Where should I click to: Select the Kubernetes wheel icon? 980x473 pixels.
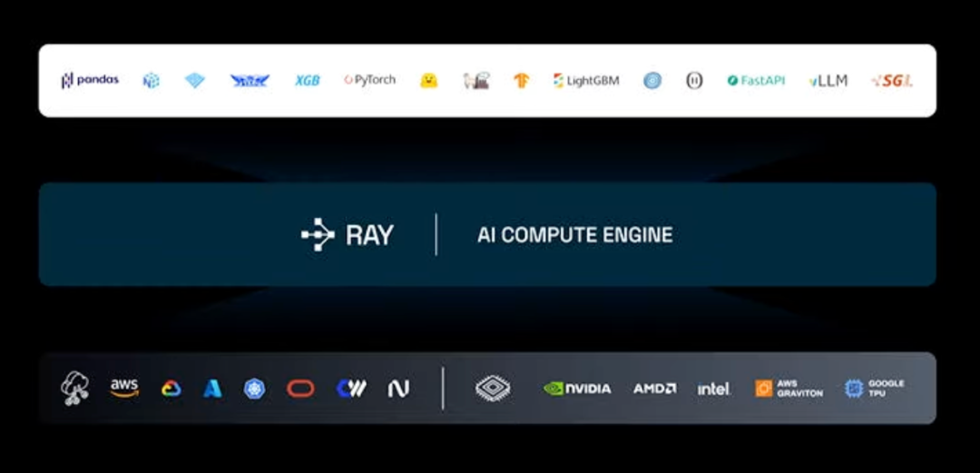(x=255, y=389)
